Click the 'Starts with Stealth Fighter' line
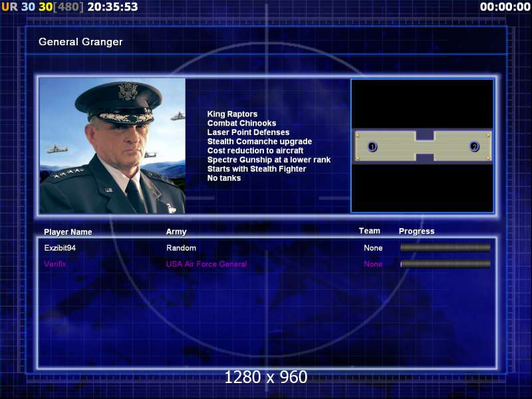This screenshot has height=399, width=532. 257,169
